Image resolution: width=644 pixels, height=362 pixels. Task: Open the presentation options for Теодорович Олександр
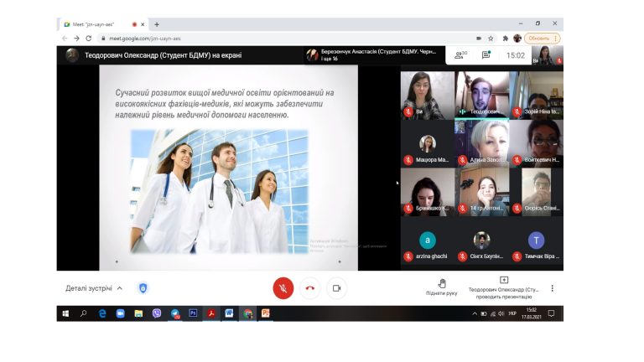503,287
